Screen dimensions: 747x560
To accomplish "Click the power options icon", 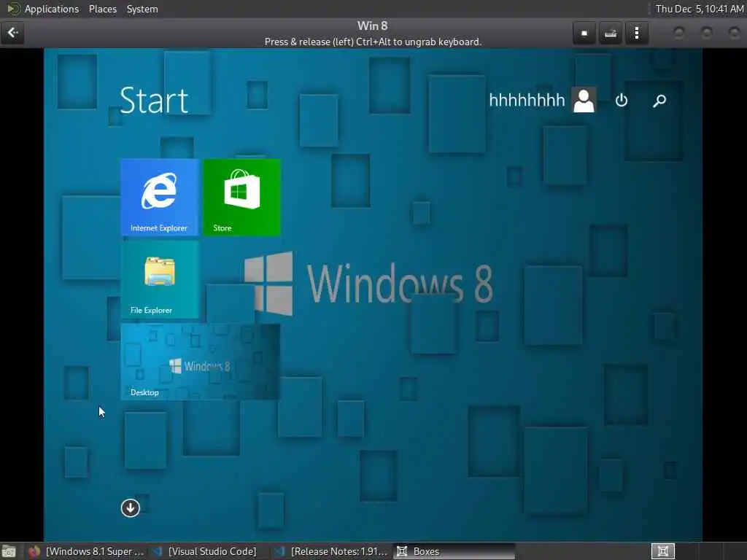I will (x=622, y=101).
